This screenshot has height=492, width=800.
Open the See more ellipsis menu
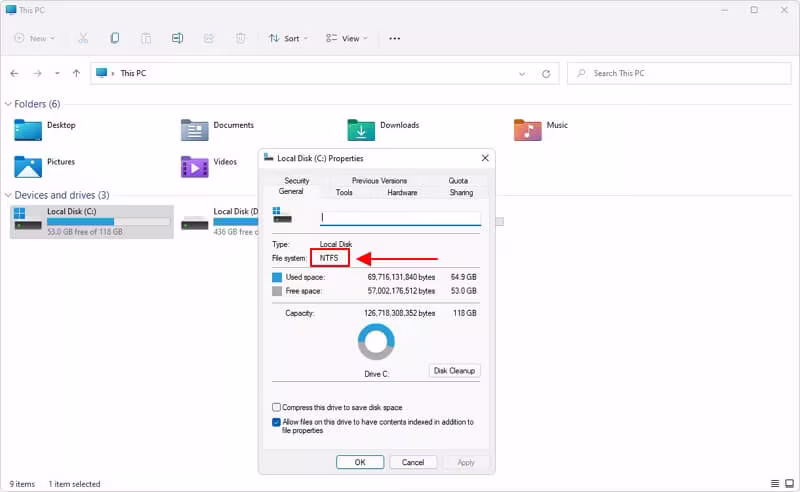click(x=394, y=38)
